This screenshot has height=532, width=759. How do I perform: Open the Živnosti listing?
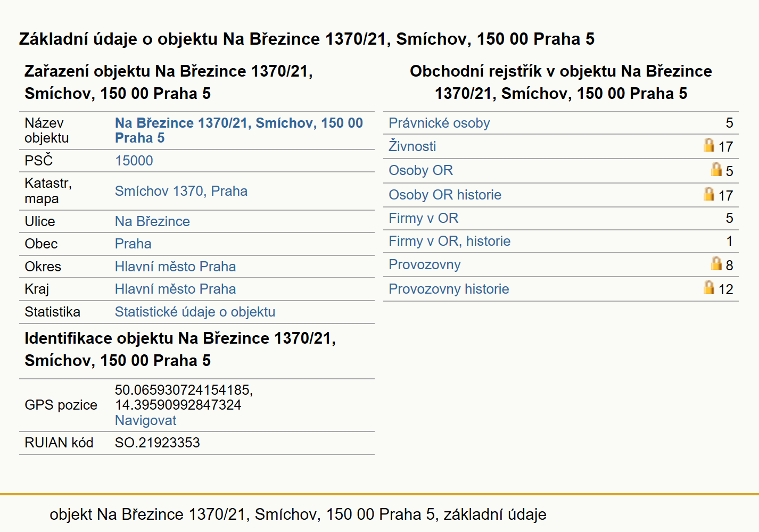pyautogui.click(x=412, y=146)
